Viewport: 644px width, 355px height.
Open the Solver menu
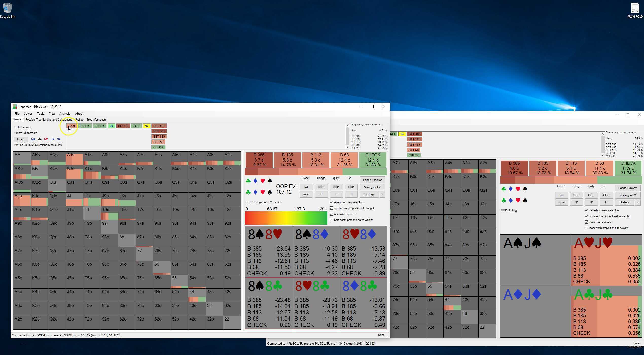28,114
